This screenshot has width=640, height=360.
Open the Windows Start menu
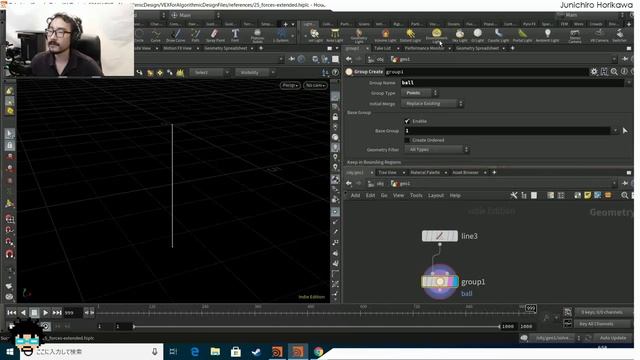click(9, 352)
